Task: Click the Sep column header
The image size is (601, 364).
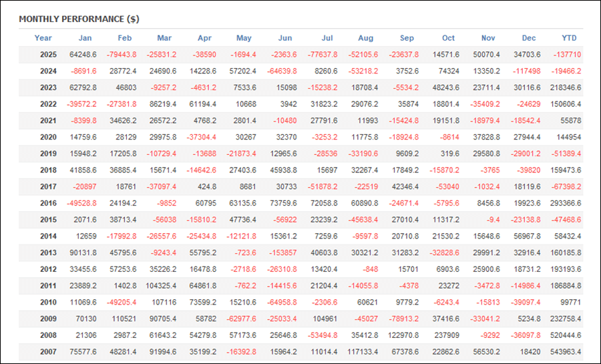Action: point(407,38)
